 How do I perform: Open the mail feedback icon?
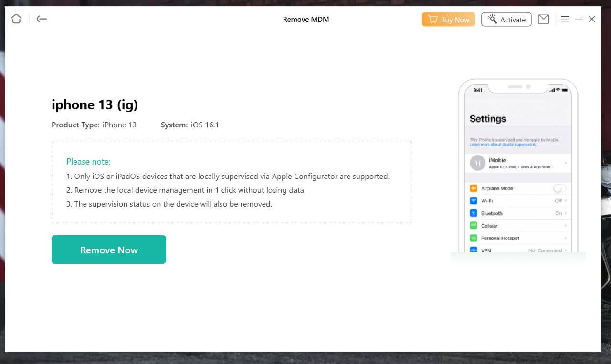tap(543, 19)
